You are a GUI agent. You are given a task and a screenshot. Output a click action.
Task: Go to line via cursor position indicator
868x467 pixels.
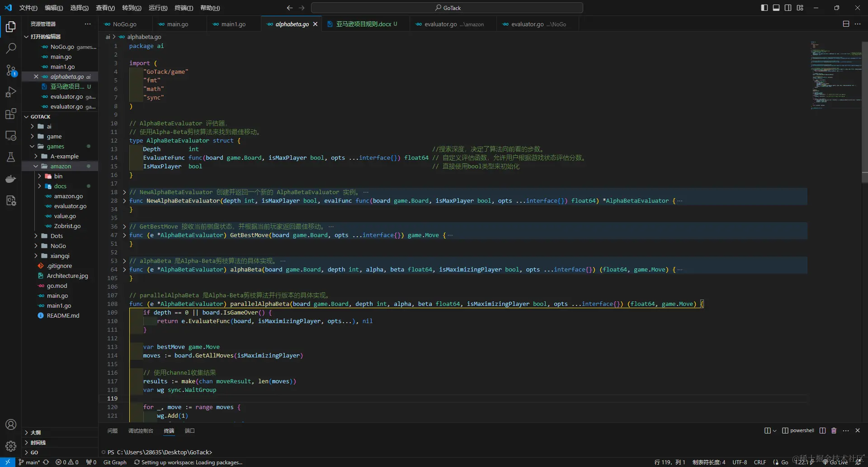coord(670,462)
